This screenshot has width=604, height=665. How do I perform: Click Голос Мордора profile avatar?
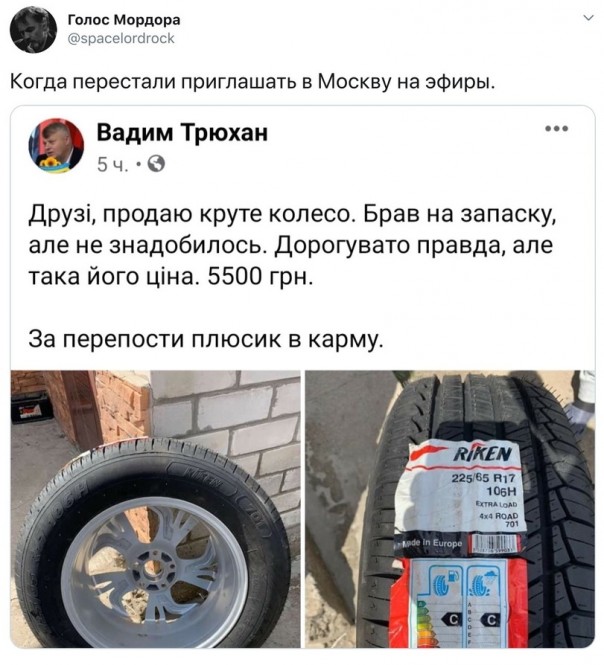pos(33,30)
